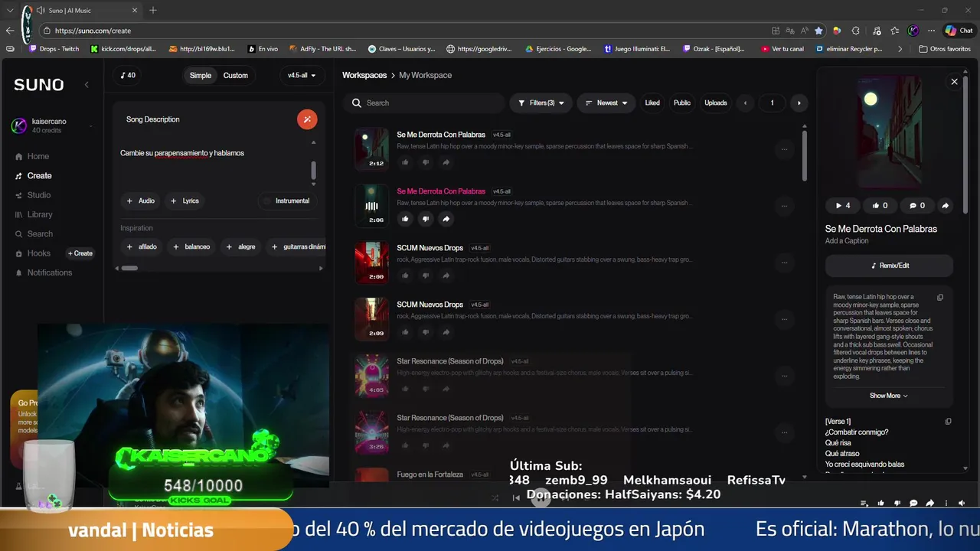Open the Otros favoritos bookmarks folder
Screen dimensions: 980x551
click(x=944, y=49)
